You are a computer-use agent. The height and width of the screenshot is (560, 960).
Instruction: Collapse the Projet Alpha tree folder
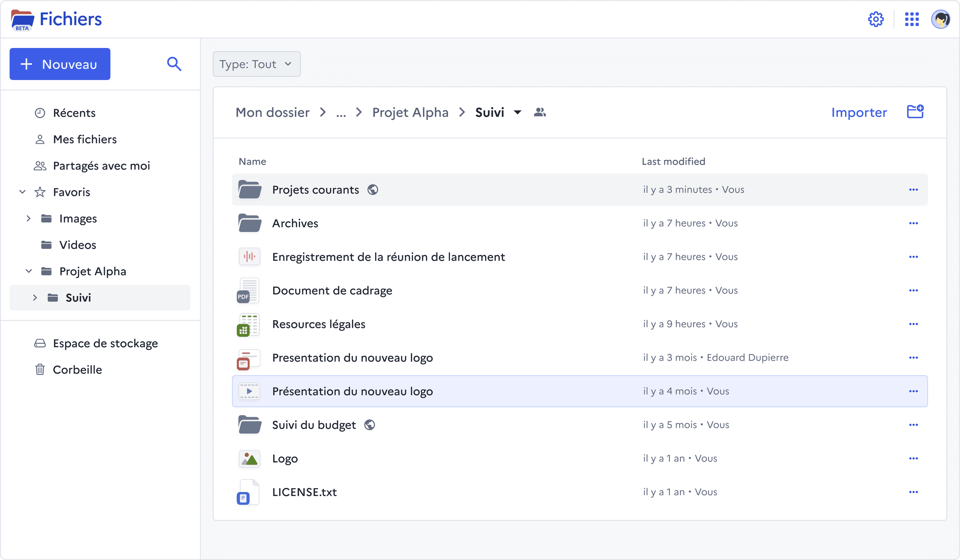coord(28,271)
